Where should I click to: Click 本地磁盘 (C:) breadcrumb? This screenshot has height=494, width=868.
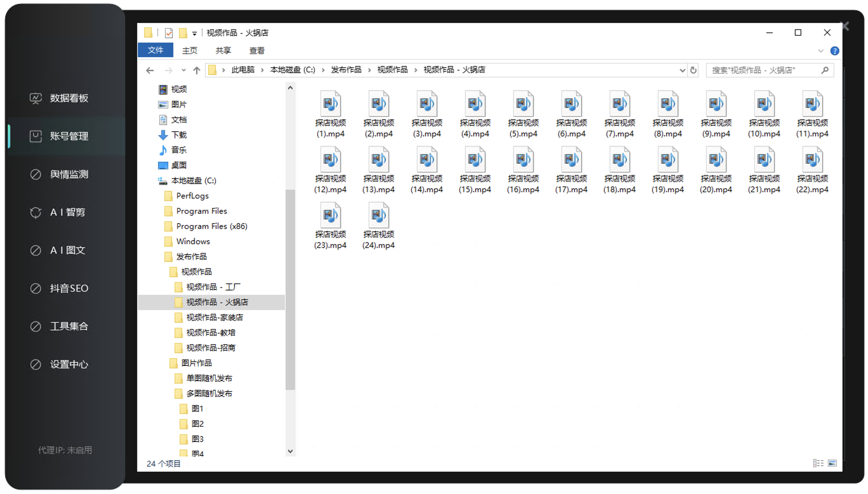293,70
